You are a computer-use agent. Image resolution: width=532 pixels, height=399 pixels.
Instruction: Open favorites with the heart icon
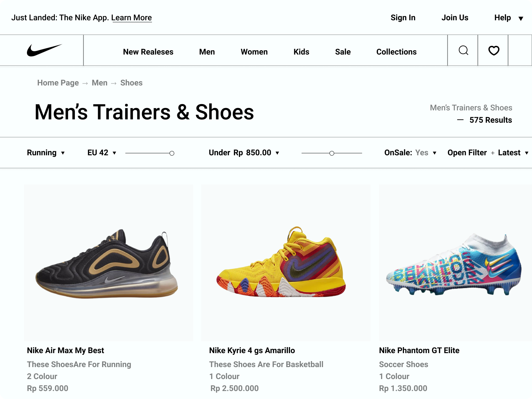494,51
